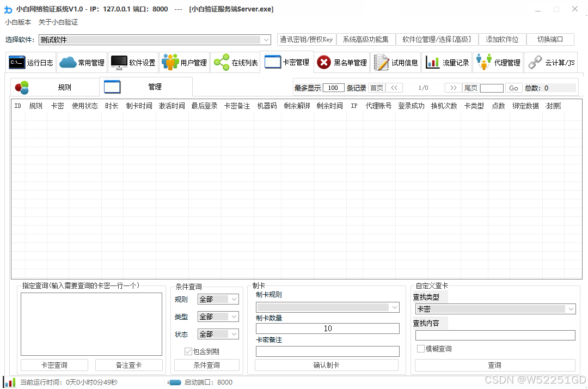Click the 卡类型 column header

(x=474, y=106)
